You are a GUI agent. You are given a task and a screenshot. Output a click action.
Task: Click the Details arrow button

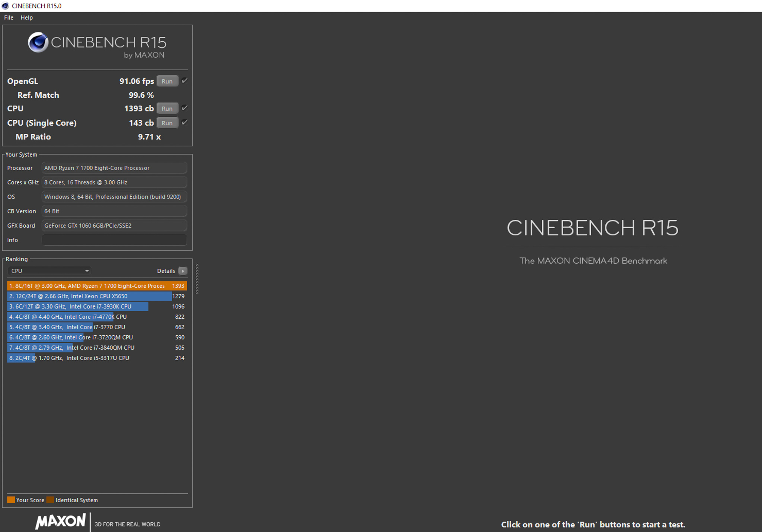coord(183,271)
